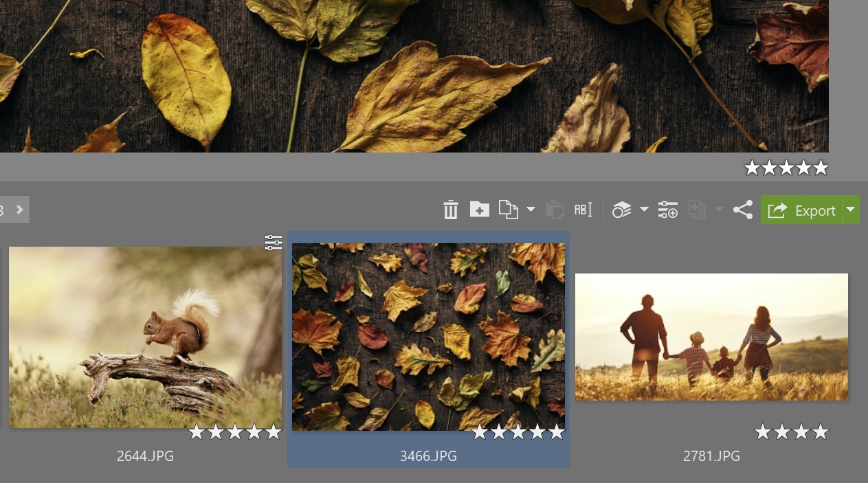Click the autumn leaves thumbnail 3466.JPG

point(428,337)
